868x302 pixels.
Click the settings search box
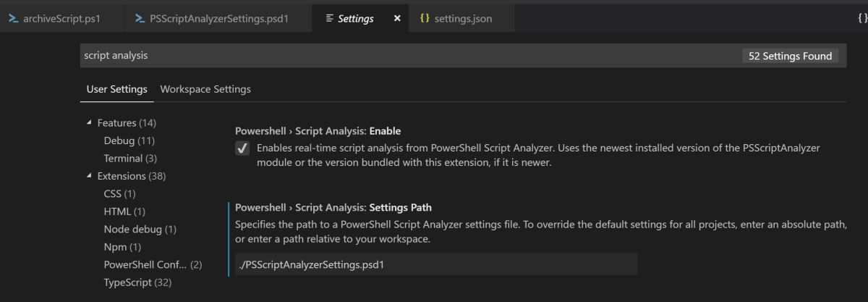405,56
